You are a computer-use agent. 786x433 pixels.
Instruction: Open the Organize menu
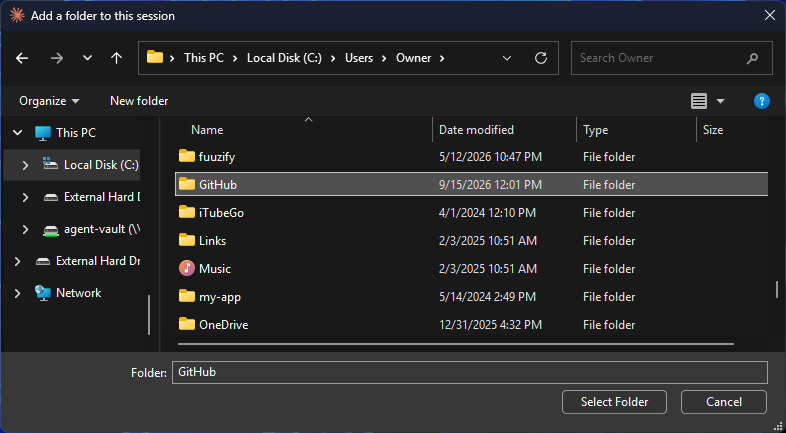coord(49,101)
